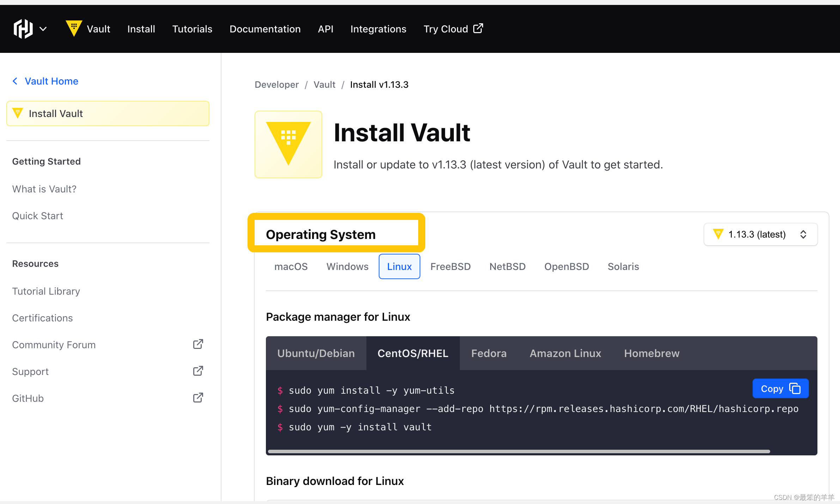The width and height of the screenshot is (840, 504).
Task: Select the Ubuntu/Debian package manager tab
Action: 316,354
